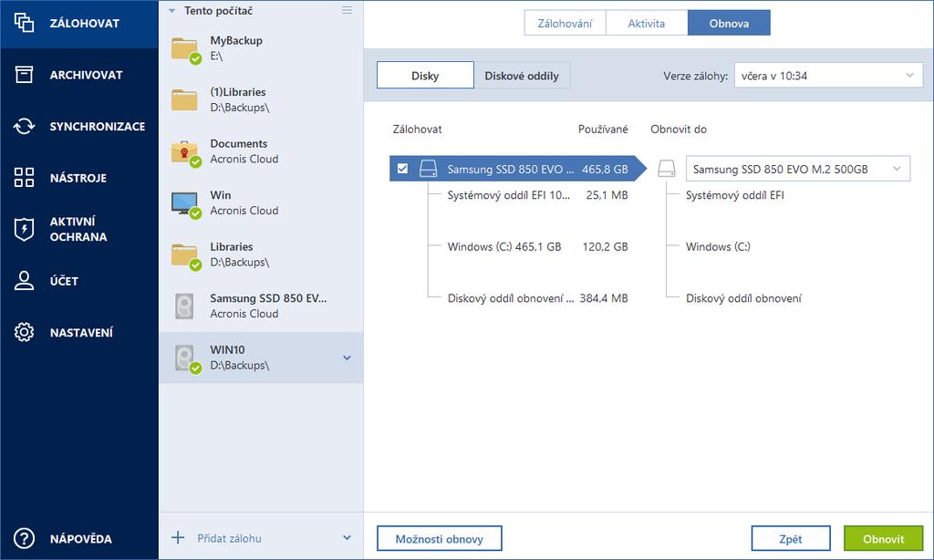Select destination Systémový oddíl EFI
934x560 pixels.
click(x=734, y=195)
